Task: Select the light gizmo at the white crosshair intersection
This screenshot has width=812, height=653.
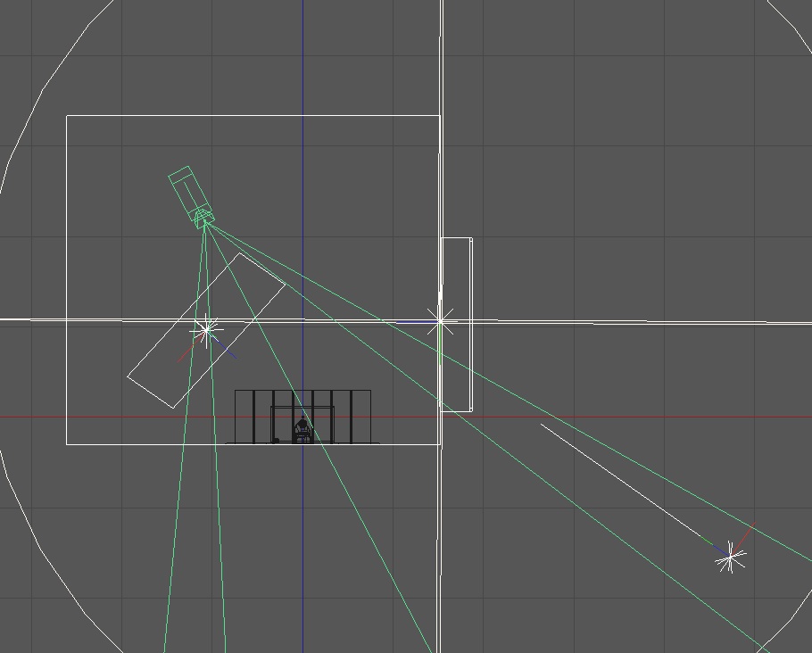Action: click(440, 321)
